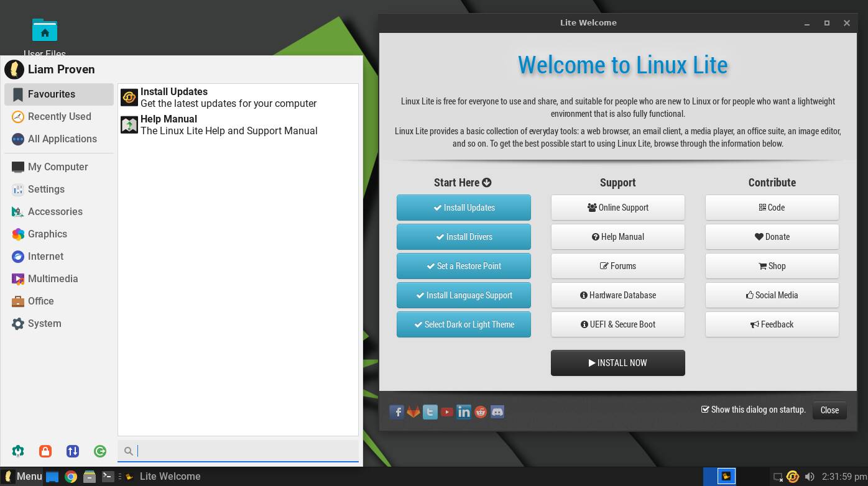Click the volume speaker tray icon
The height and width of the screenshot is (486, 868).
810,477
